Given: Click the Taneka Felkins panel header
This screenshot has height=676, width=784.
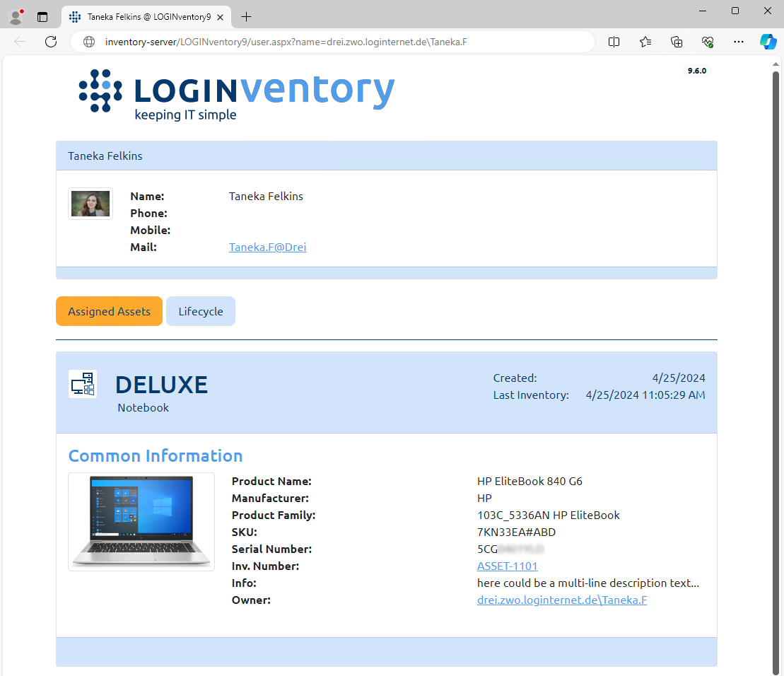Looking at the screenshot, I should 387,156.
